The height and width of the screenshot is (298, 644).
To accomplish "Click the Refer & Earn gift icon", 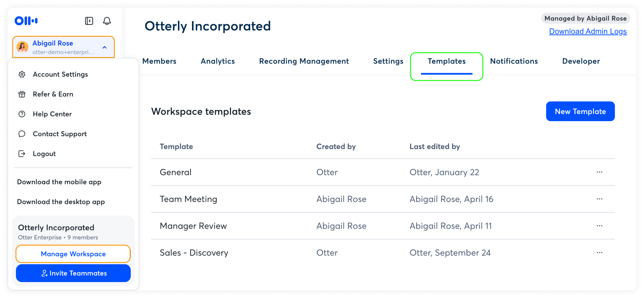I will 22,94.
